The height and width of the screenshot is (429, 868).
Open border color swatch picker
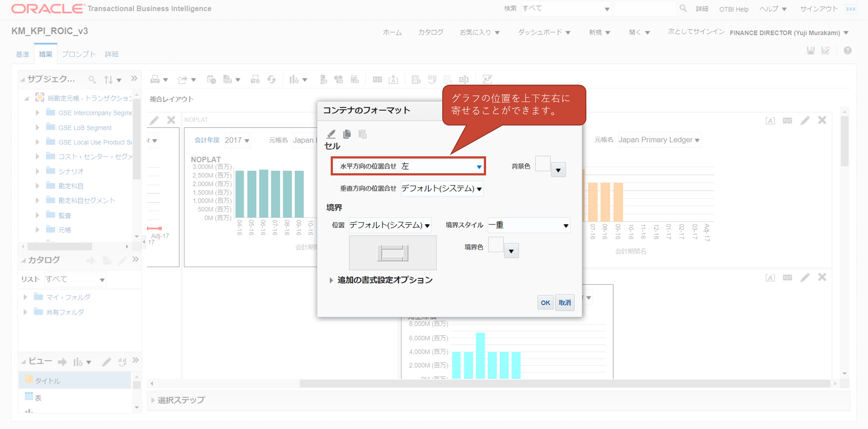[511, 251]
